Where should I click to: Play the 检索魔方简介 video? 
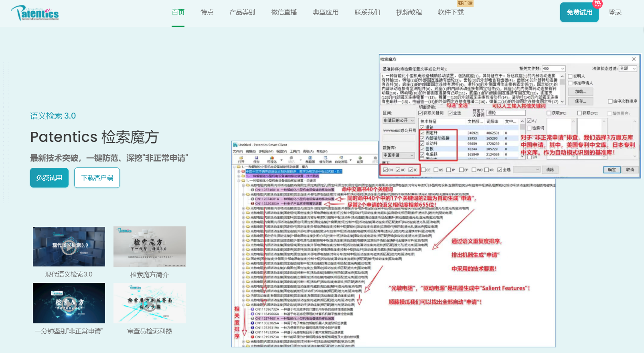(149, 247)
